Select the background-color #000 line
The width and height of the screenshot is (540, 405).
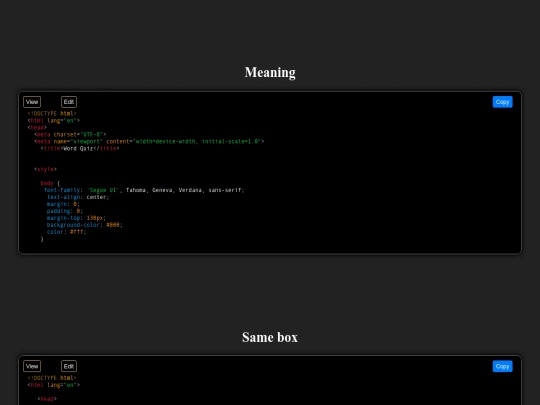tap(85, 225)
